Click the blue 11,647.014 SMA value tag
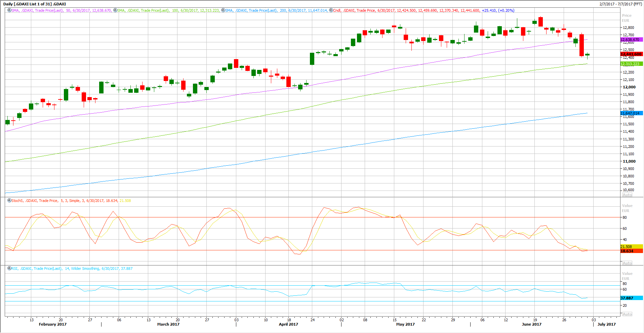The image size is (644, 333). [631, 113]
